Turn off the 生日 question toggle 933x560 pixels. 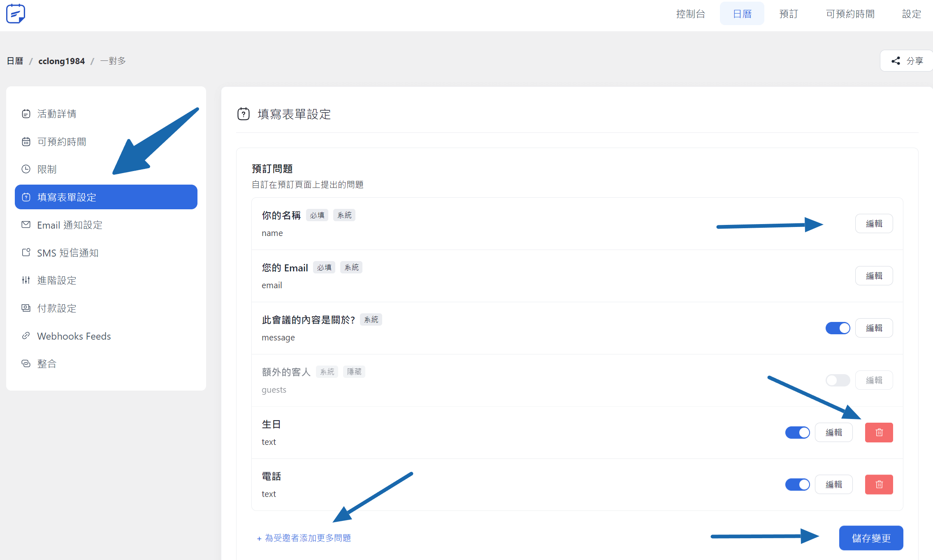click(797, 432)
